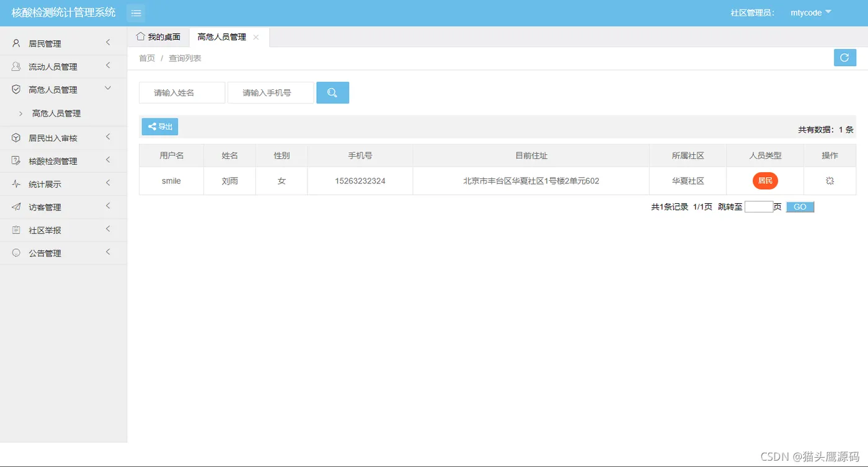This screenshot has height=467, width=868.
Task: Click the share icon on 导出 button
Action: point(152,126)
